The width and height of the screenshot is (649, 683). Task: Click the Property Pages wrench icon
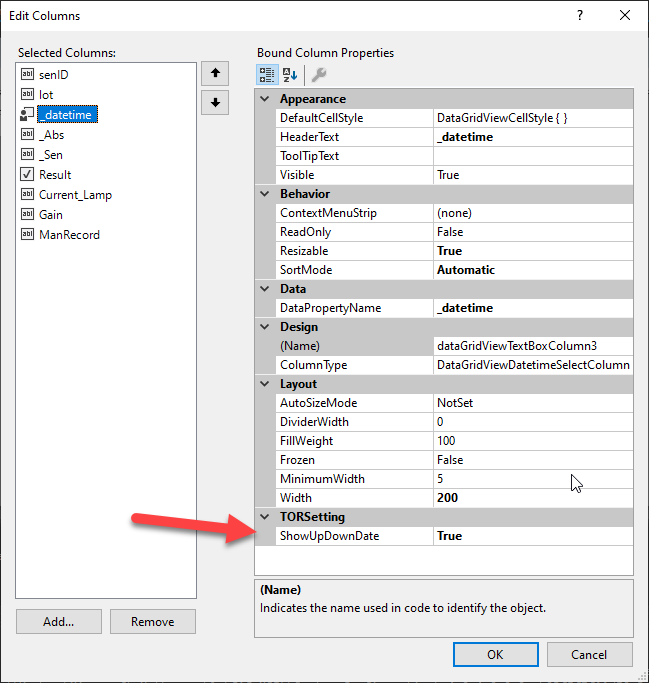[x=319, y=74]
